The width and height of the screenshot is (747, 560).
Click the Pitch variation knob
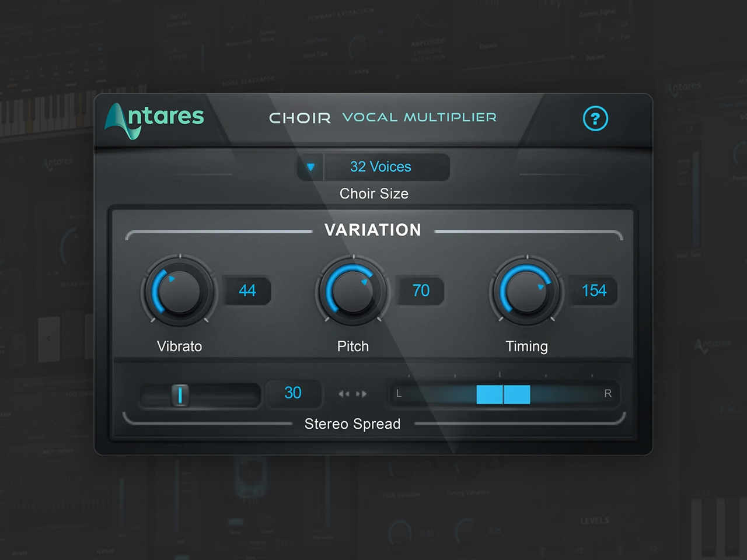(352, 290)
